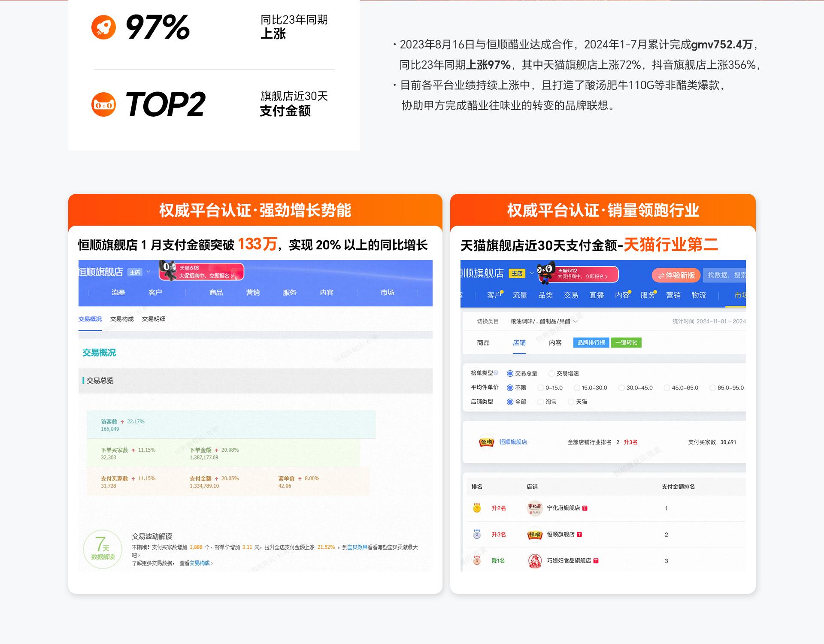Open the 粮油调味/...醋制品/果醋 category dropdown
The height and width of the screenshot is (644, 824).
pos(544,321)
